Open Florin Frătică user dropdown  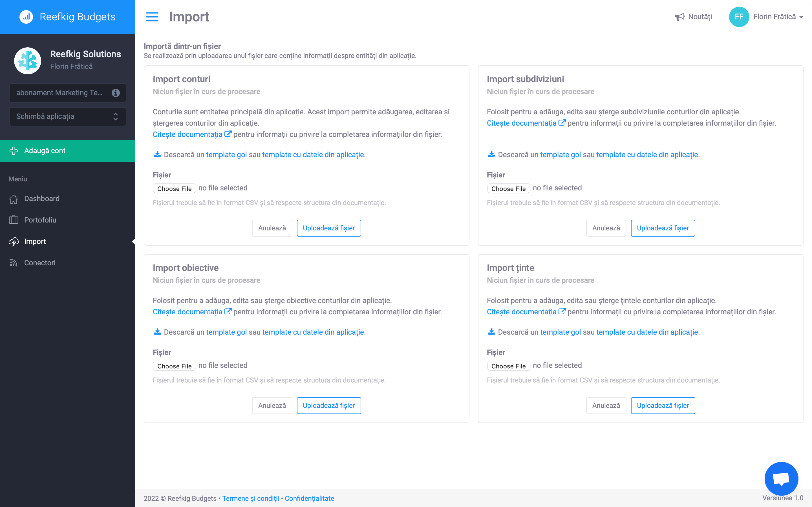(778, 17)
